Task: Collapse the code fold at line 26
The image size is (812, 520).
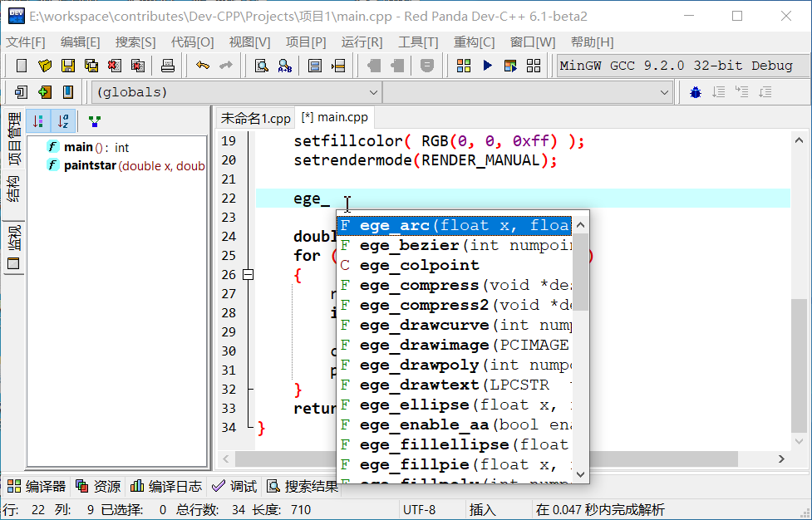Action: [x=248, y=275]
